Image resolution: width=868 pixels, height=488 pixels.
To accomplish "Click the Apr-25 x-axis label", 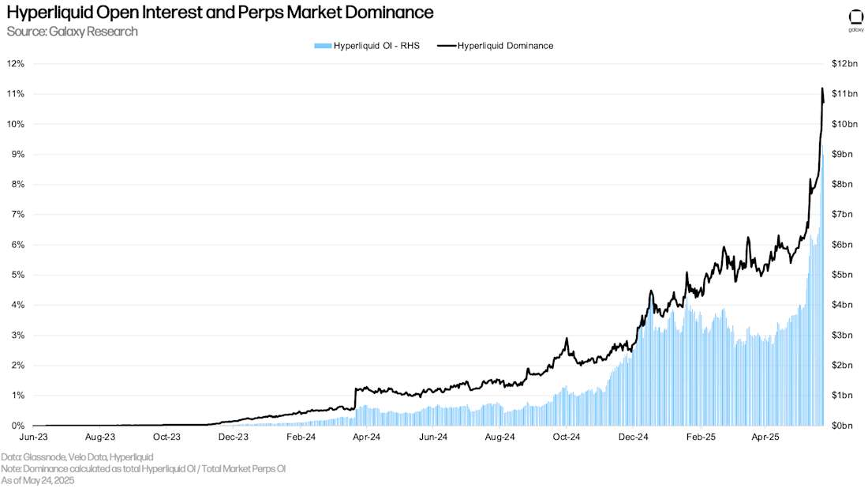I will click(765, 437).
